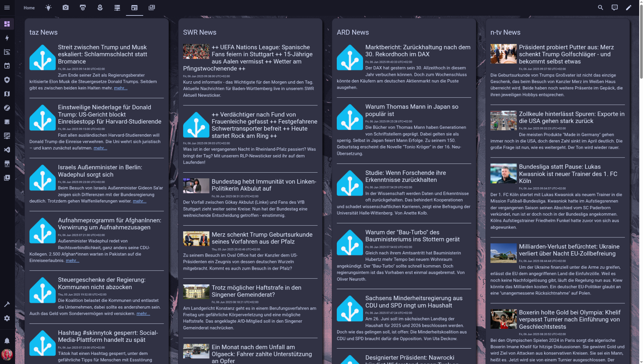This screenshot has width=643, height=364.
Task: Click 'Hashtag #skinnytok gesperrt' taz headline
Action: 108,336
